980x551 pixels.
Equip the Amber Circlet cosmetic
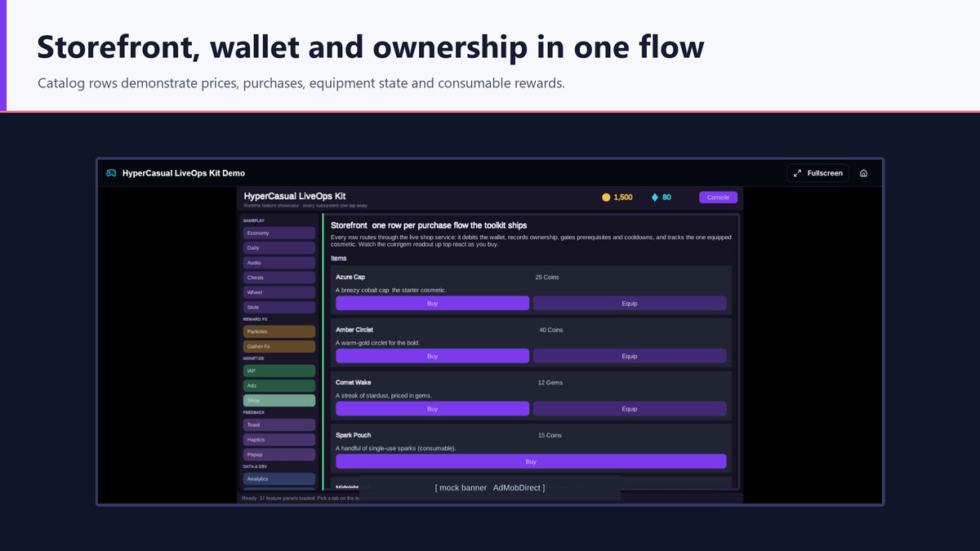click(630, 356)
